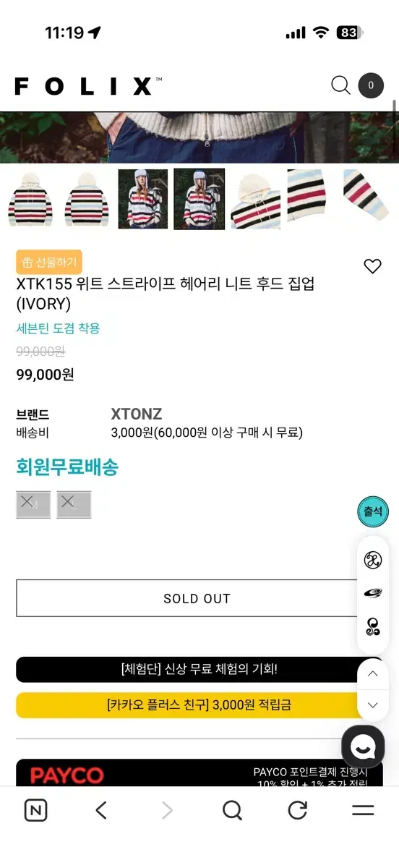
Task: Open the Naver N home icon in the browser bar
Action: [x=35, y=810]
